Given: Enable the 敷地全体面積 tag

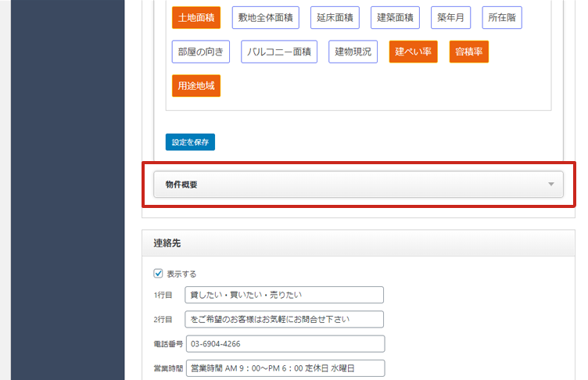Looking at the screenshot, I should [265, 18].
